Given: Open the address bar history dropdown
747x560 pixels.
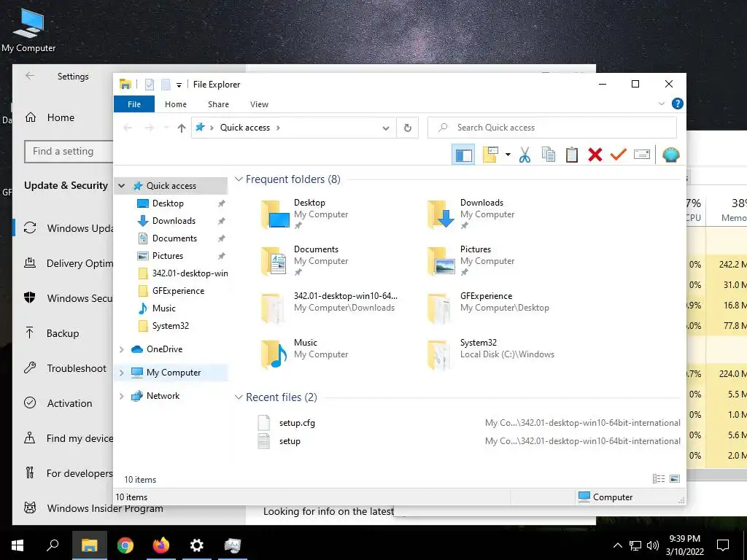Looking at the screenshot, I should (x=386, y=128).
